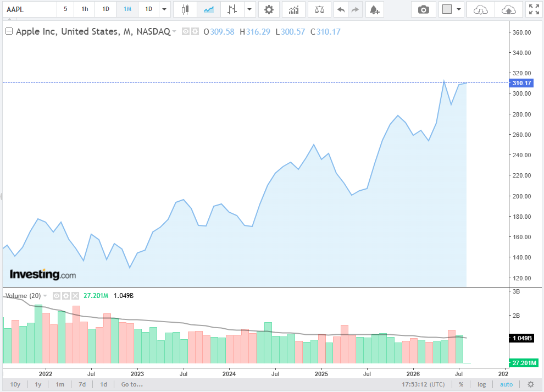544x392 pixels.
Task: Load chart layout from cloud
Action: [480, 9]
